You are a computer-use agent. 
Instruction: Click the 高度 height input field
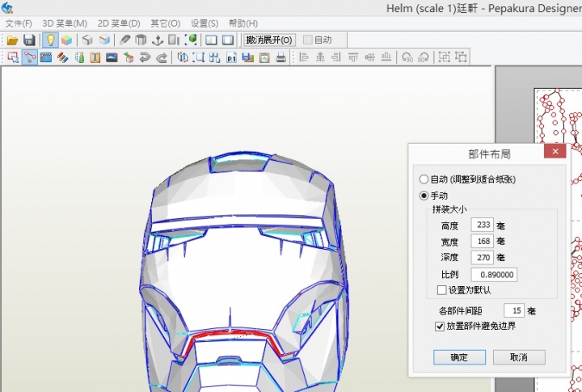(482, 225)
